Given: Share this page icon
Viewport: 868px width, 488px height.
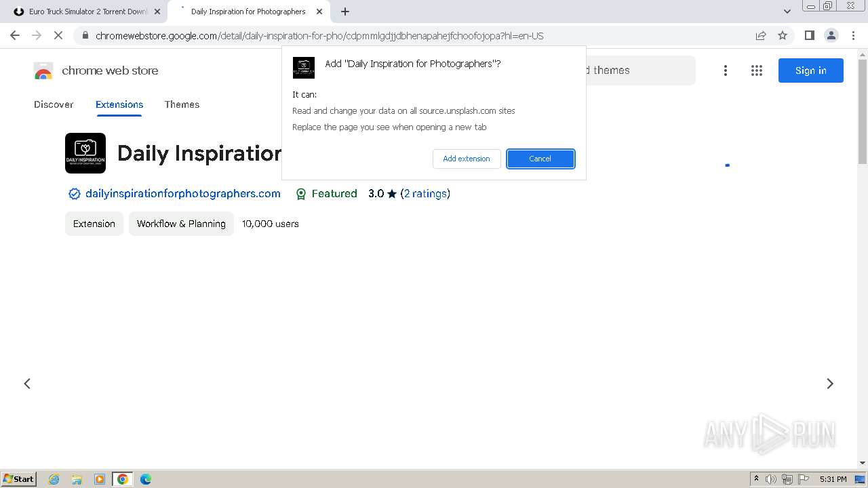Looking at the screenshot, I should (x=761, y=35).
